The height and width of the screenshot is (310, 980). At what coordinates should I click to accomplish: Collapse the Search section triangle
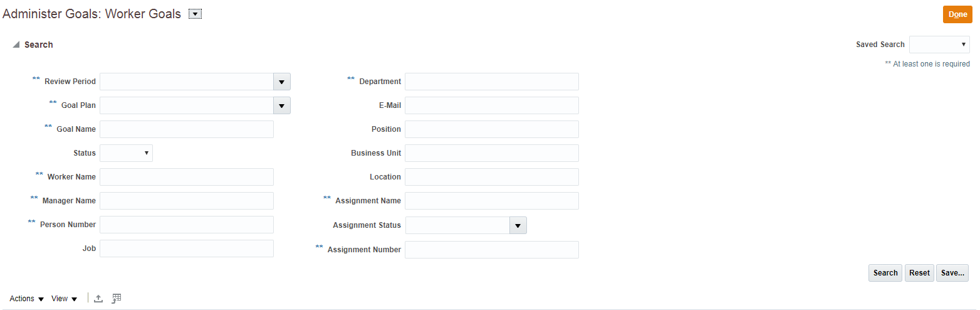[16, 45]
